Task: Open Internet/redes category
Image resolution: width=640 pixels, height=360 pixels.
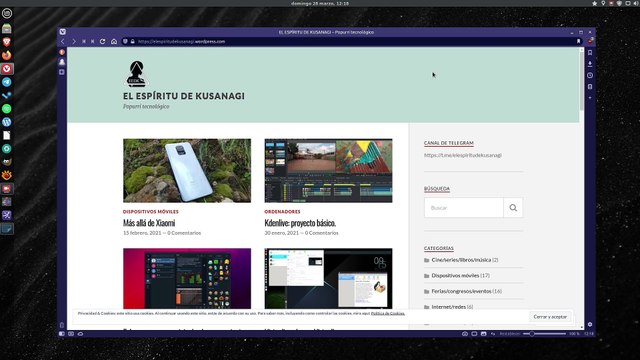Action: [449, 307]
